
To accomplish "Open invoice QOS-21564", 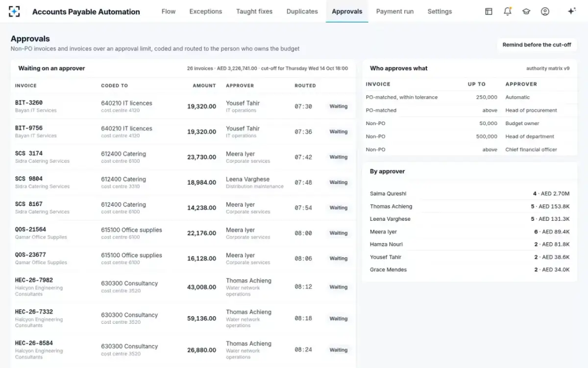I will (x=31, y=230).
